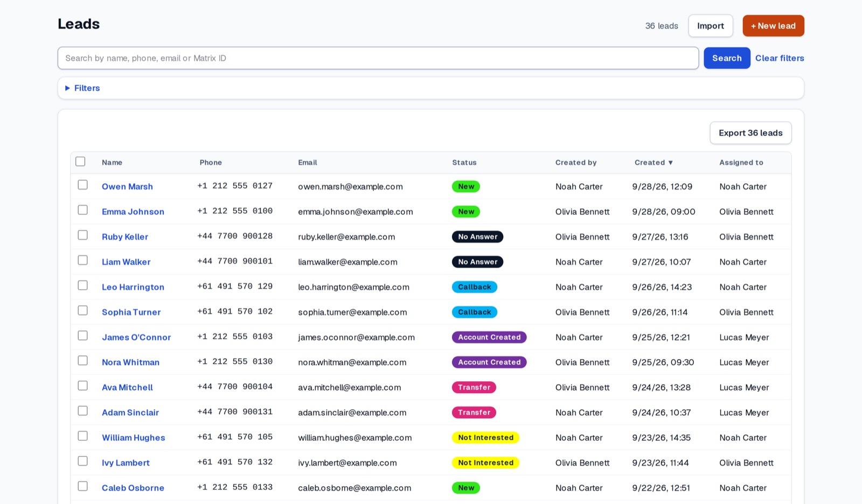Click the Status column header
Image resolution: width=862 pixels, height=504 pixels.
[x=464, y=163]
